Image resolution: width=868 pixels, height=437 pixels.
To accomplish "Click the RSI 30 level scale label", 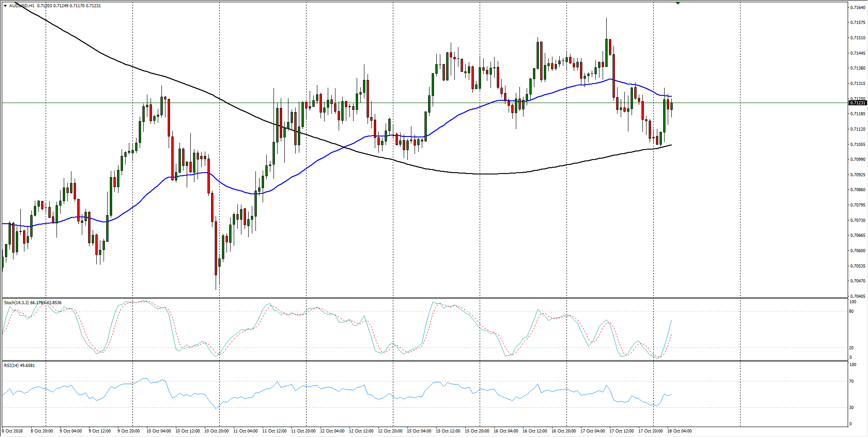I will pyautogui.click(x=852, y=408).
